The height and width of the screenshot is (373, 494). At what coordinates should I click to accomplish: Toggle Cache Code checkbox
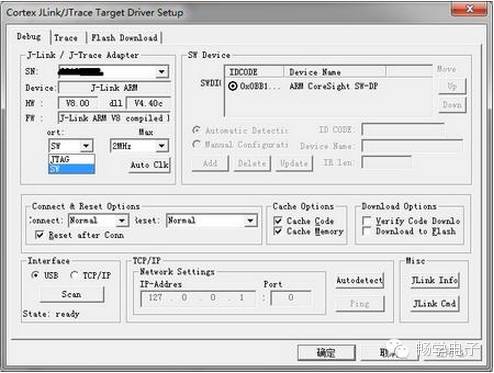278,221
